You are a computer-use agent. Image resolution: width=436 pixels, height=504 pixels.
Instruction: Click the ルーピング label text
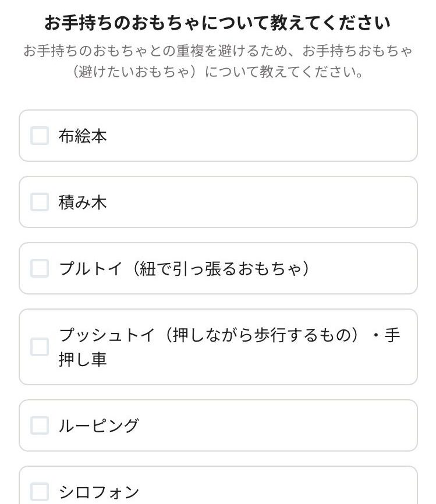tap(99, 425)
